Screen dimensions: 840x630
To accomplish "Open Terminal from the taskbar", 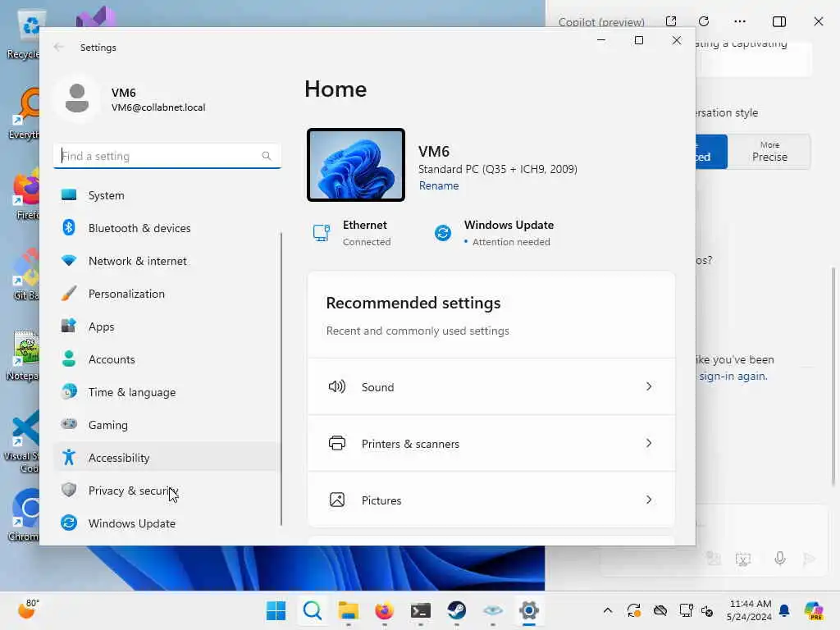I will coord(421,610).
